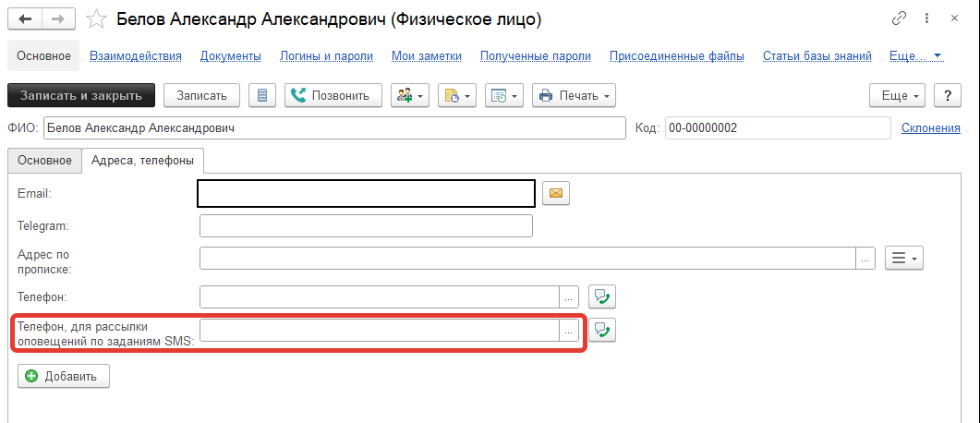Expand the Еще navigation dropdown
This screenshot has height=423, width=980.
click(915, 56)
